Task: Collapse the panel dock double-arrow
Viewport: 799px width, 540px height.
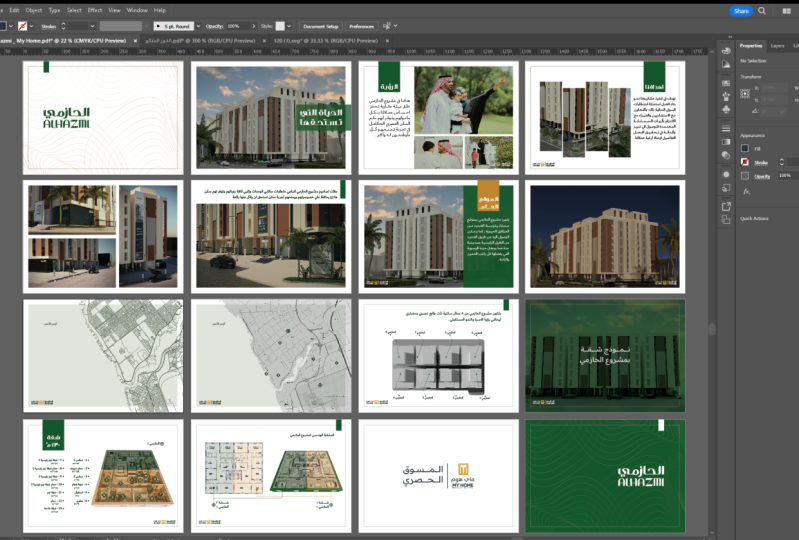Action: 730,37
